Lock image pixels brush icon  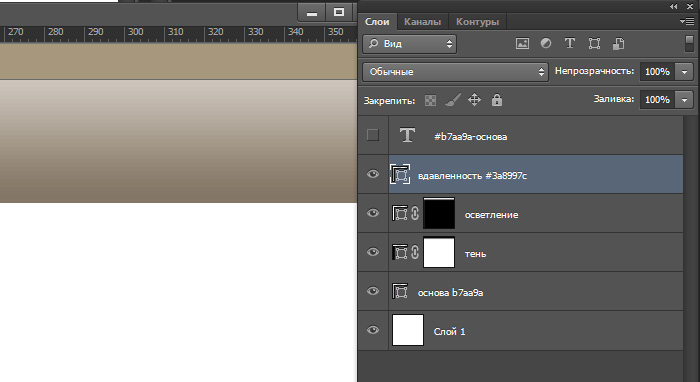tap(453, 100)
